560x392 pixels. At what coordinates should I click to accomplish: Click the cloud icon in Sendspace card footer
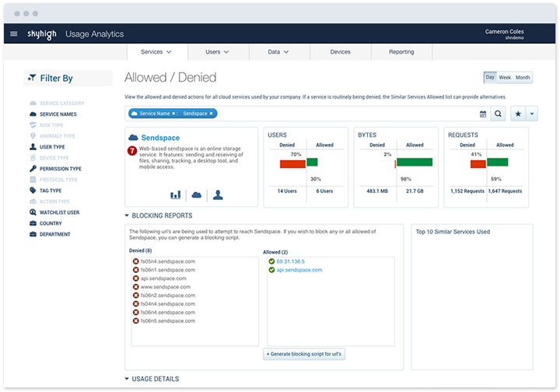click(x=197, y=195)
